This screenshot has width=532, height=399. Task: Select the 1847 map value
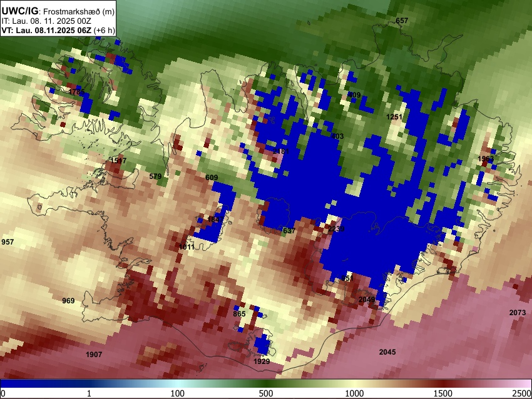(x=215, y=220)
